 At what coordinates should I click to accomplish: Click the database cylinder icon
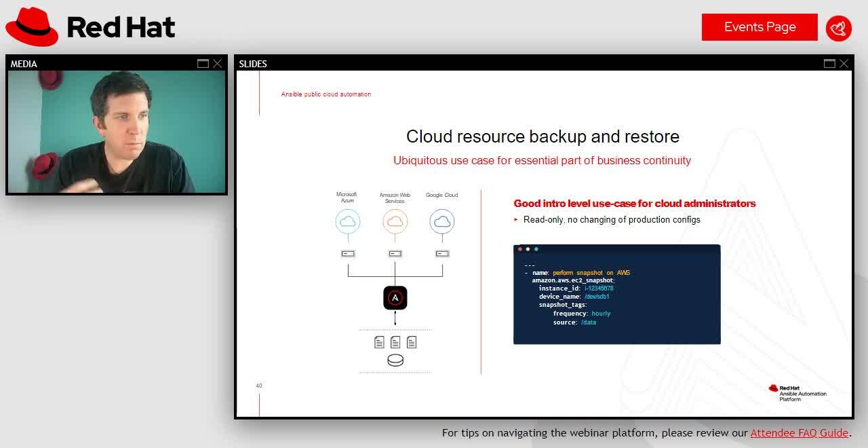[x=395, y=360]
